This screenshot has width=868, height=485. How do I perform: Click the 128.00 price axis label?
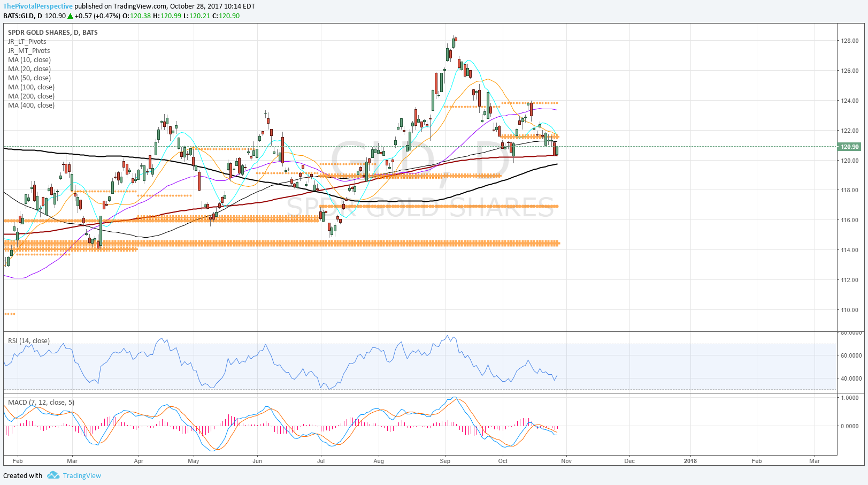850,41
